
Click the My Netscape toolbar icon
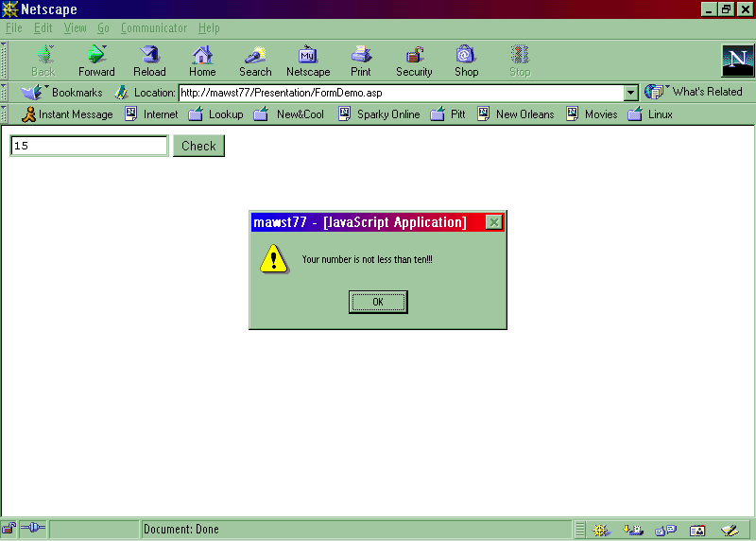tap(308, 61)
